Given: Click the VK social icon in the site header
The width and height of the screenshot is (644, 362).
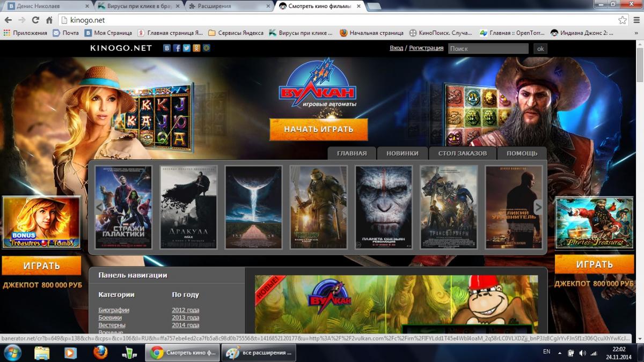Looking at the screenshot, I should pos(167,48).
